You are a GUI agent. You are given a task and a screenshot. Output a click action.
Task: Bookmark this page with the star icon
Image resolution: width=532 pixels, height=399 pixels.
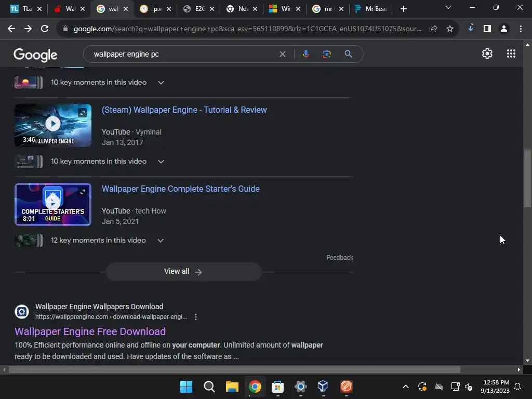[450, 29]
